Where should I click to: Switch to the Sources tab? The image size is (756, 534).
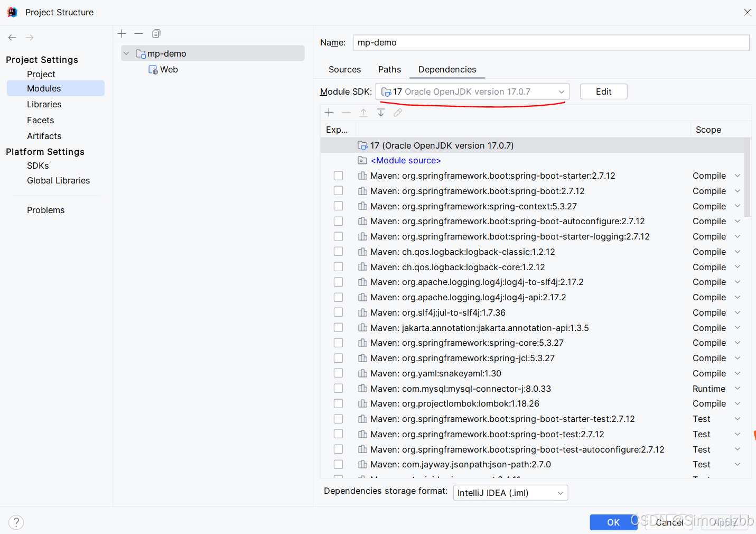(344, 69)
